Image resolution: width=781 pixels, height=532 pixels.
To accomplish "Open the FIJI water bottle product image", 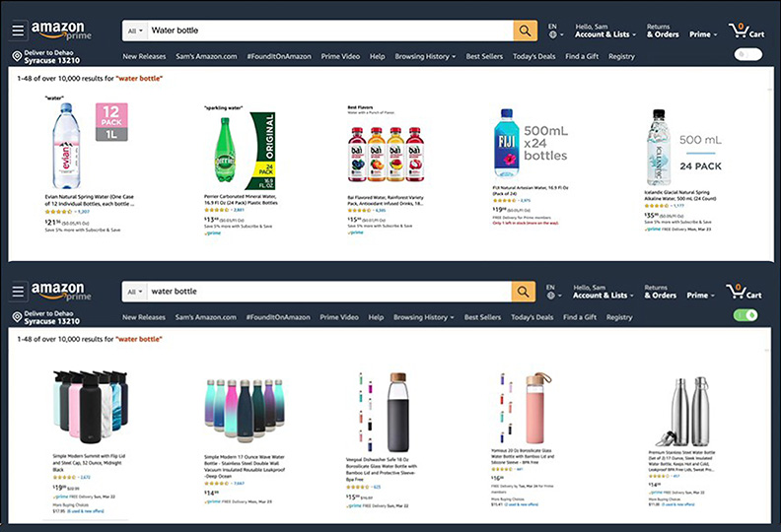I will (x=507, y=143).
